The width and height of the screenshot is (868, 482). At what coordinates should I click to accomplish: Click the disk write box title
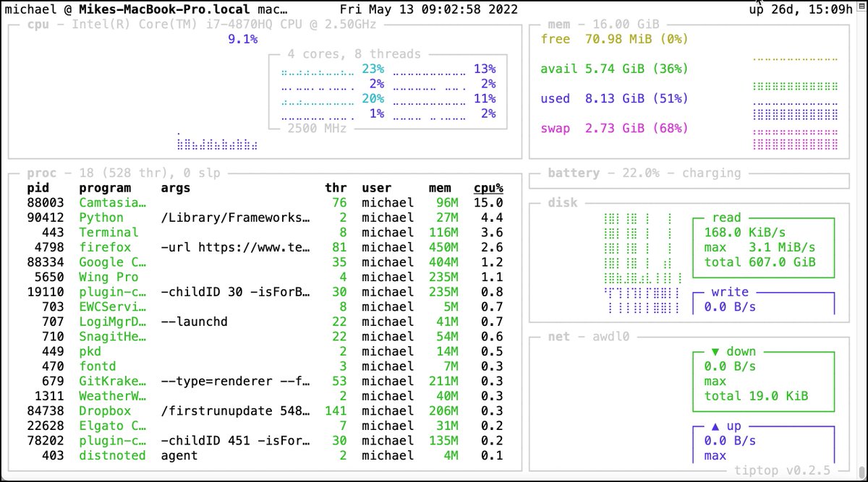click(x=731, y=292)
